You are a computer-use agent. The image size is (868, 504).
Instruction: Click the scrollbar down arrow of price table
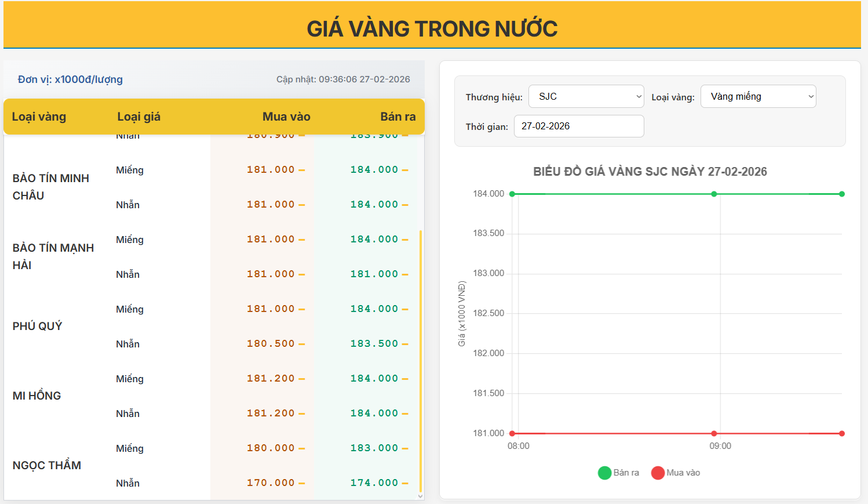pos(421,496)
